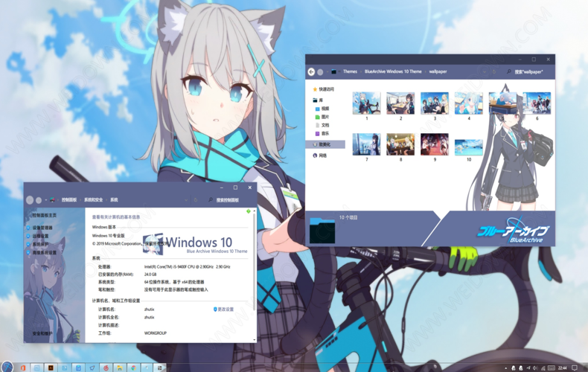Select wallpaper thumbnail 6
This screenshot has width=588, height=372.
point(537,103)
